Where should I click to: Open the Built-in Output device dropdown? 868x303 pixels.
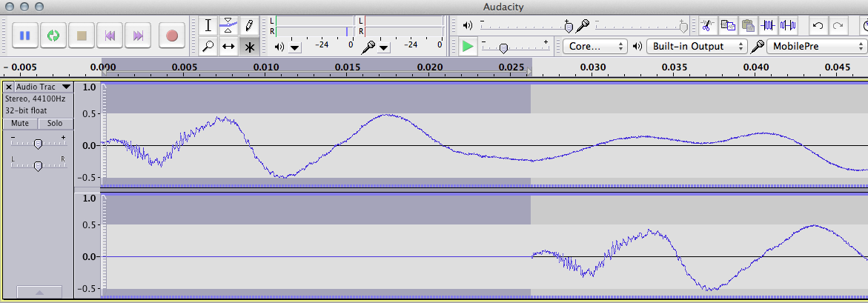click(x=696, y=47)
